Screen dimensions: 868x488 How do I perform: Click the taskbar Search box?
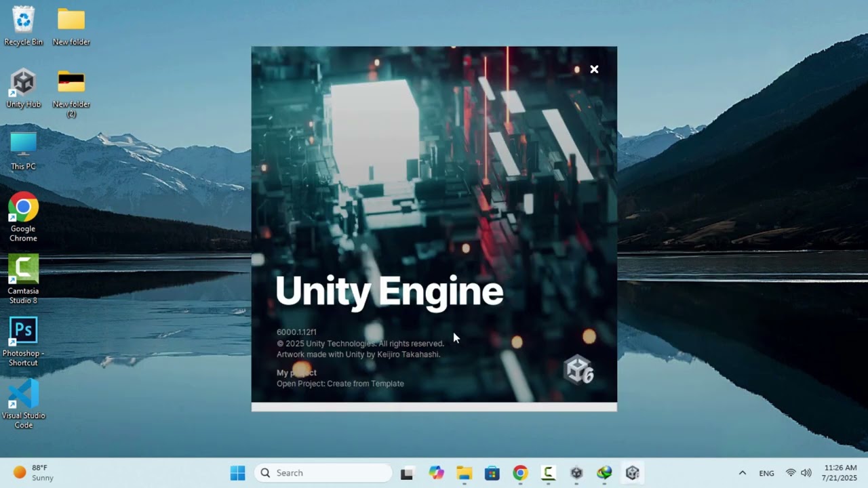(323, 473)
